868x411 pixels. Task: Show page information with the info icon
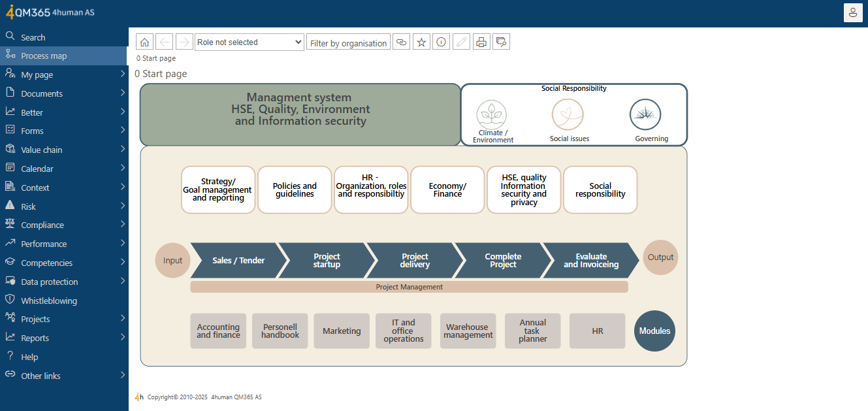442,42
